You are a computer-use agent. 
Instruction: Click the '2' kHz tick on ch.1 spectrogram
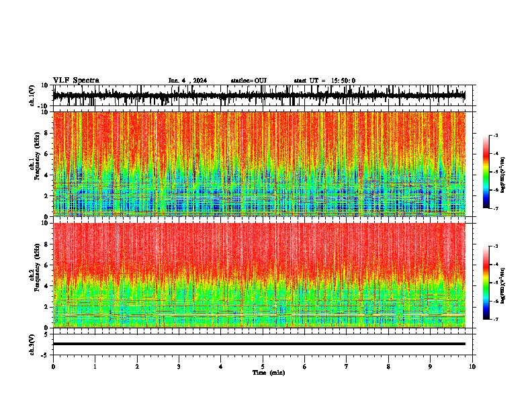(46, 196)
